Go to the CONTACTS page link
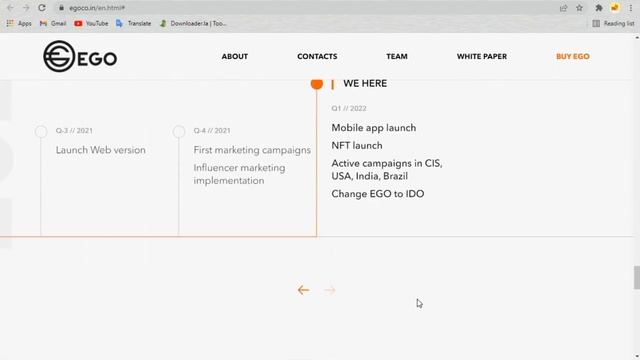 [317, 56]
